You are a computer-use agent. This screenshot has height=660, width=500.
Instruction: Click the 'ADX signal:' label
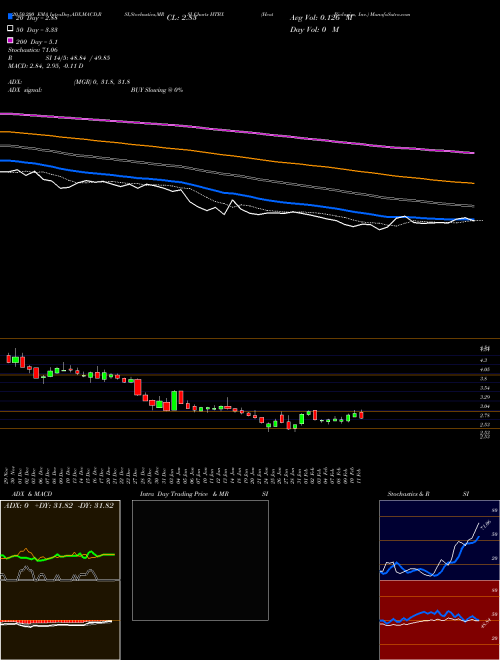(x=25, y=90)
